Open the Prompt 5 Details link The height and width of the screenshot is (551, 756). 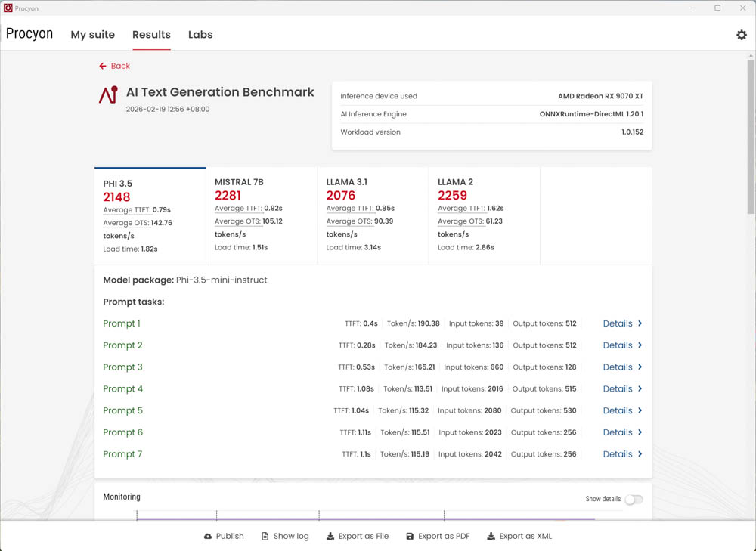tap(617, 411)
